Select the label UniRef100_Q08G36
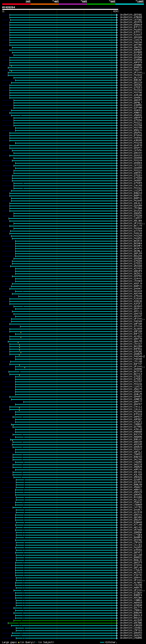146x644 pixels. point(131,301)
